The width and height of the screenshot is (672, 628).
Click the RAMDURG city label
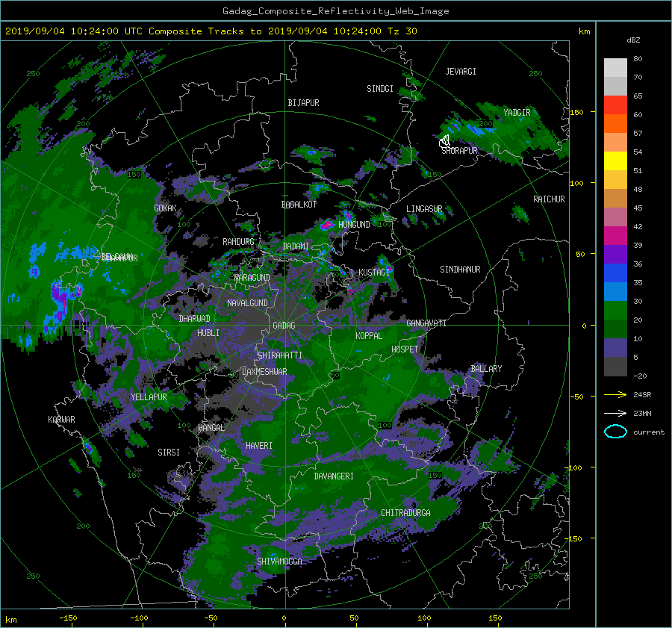pyautogui.click(x=238, y=242)
